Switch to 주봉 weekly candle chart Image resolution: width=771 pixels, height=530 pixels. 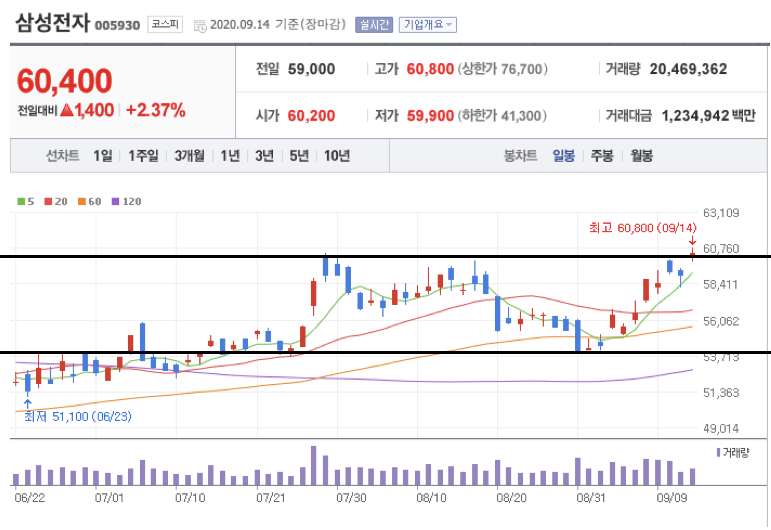[602, 156]
